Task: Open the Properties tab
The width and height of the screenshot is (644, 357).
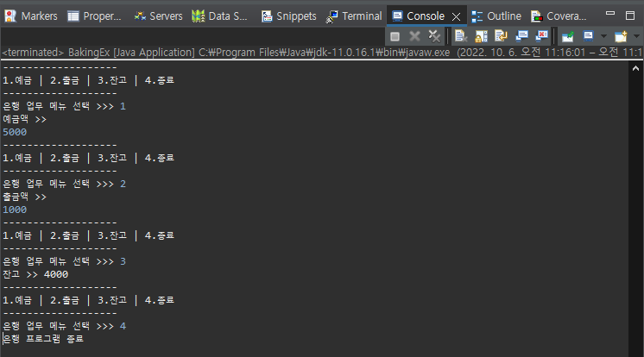Action: click(x=95, y=16)
